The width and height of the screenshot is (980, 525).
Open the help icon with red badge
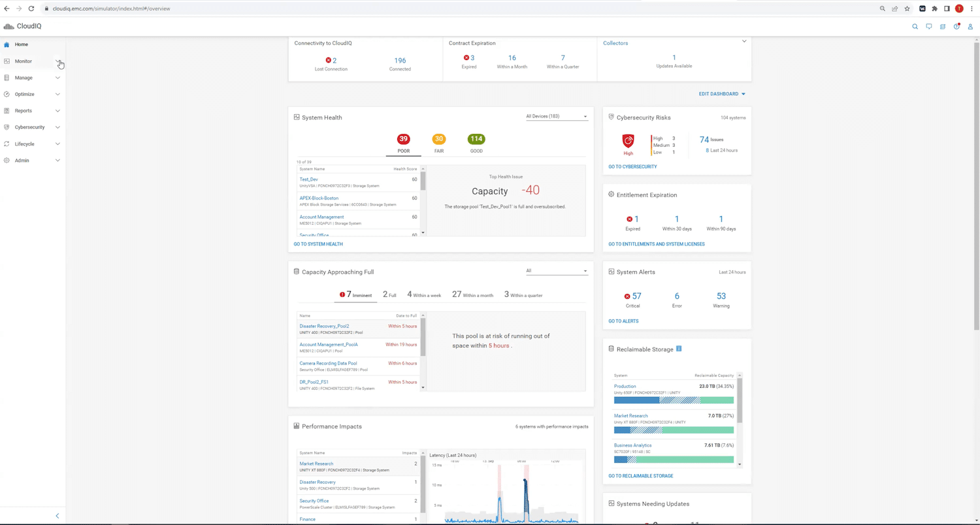956,27
